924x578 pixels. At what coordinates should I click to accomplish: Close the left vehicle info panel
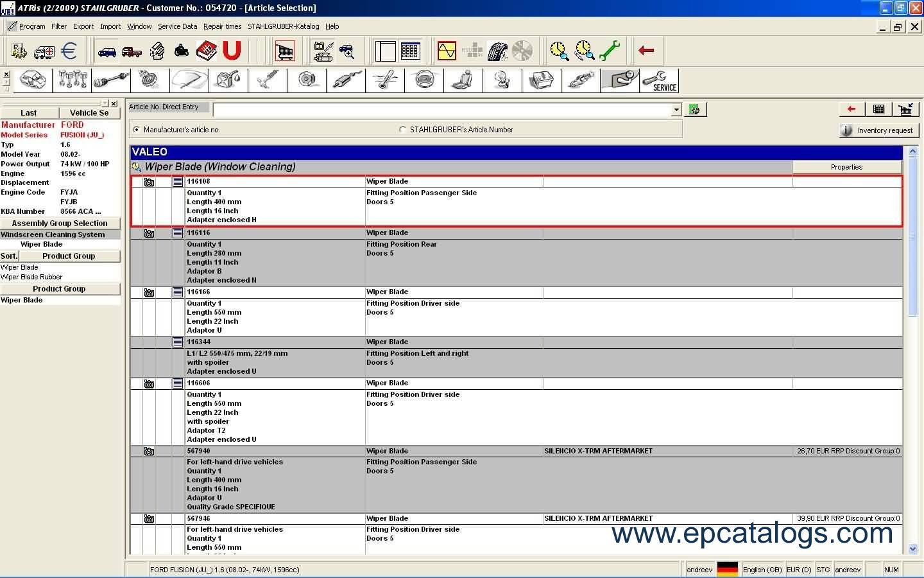(114, 103)
